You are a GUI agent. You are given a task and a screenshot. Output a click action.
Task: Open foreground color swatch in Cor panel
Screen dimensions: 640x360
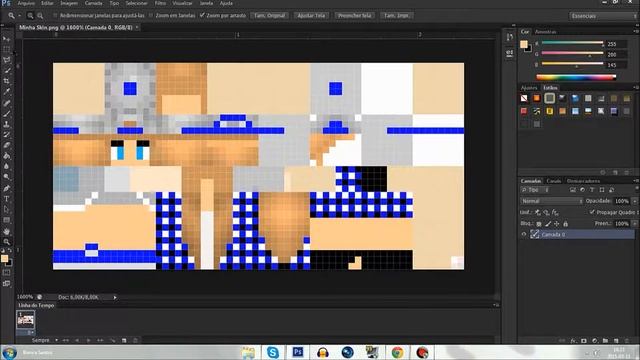tap(524, 44)
